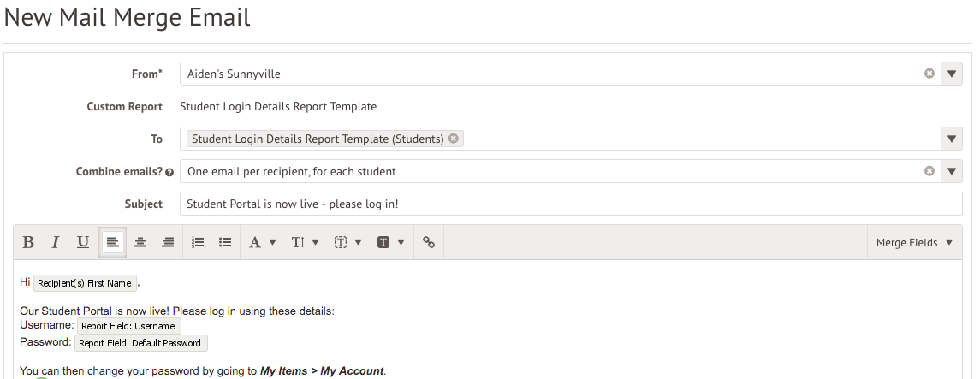Center align the email text
This screenshot has height=379, width=980.
tap(140, 243)
